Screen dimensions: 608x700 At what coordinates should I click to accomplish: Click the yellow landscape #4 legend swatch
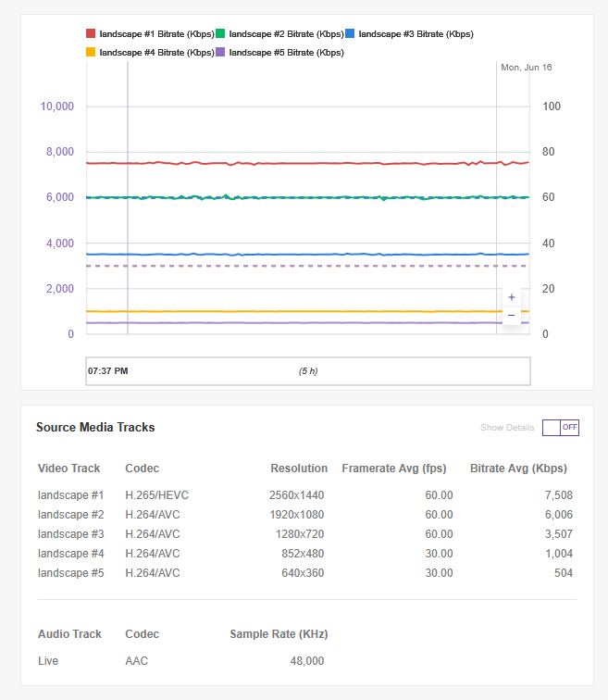pyautogui.click(x=91, y=53)
